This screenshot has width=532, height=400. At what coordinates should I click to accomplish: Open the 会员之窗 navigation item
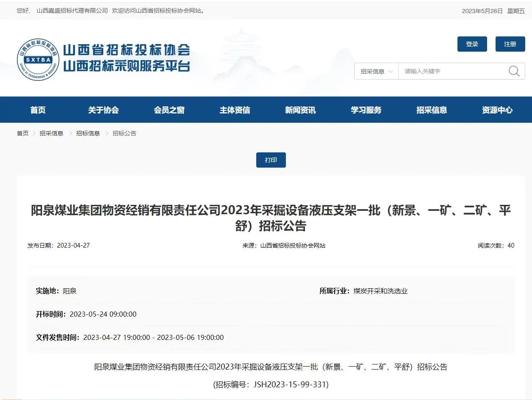pyautogui.click(x=169, y=110)
